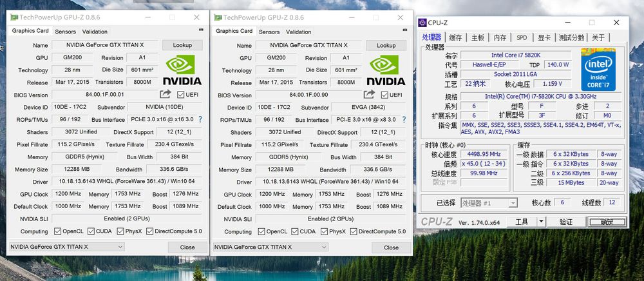The width and height of the screenshot is (644, 281).
Task: Open the 主板 tab in CPU-Z
Action: [478, 37]
